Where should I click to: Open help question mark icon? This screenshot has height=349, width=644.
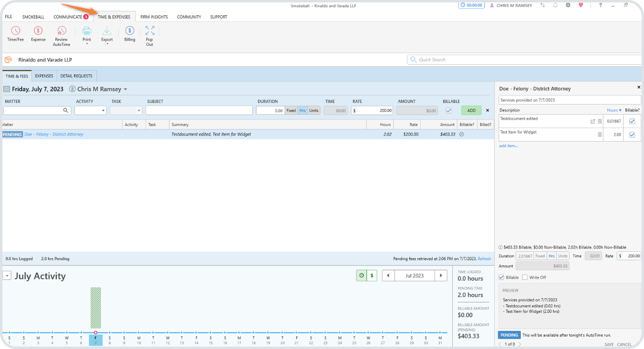click(x=601, y=5)
